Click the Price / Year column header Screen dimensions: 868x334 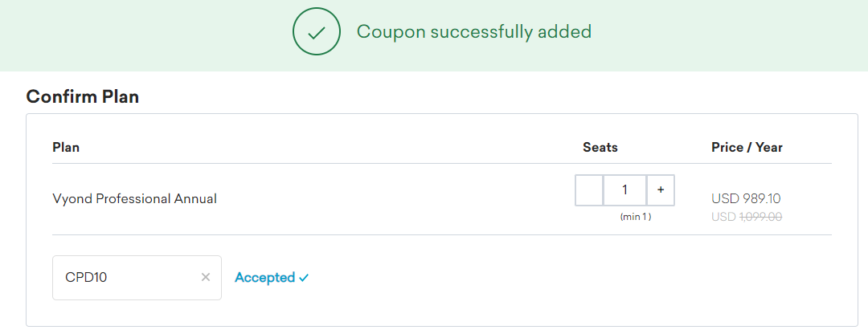747,147
